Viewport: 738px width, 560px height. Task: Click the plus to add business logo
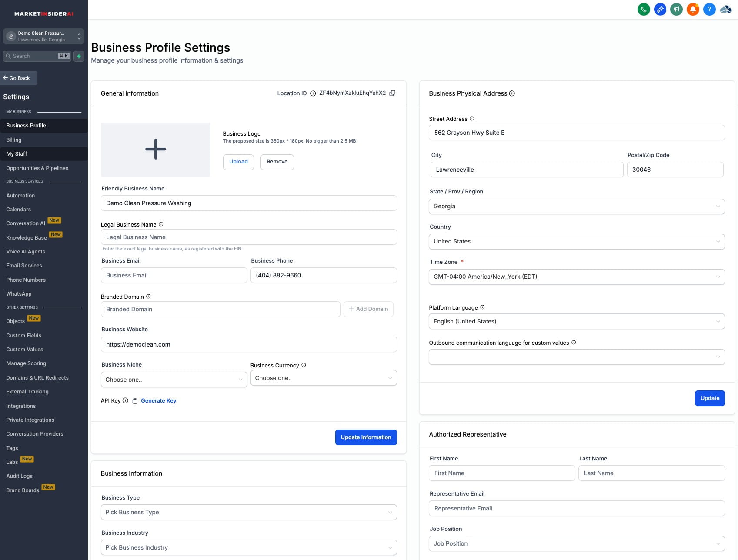tap(155, 150)
